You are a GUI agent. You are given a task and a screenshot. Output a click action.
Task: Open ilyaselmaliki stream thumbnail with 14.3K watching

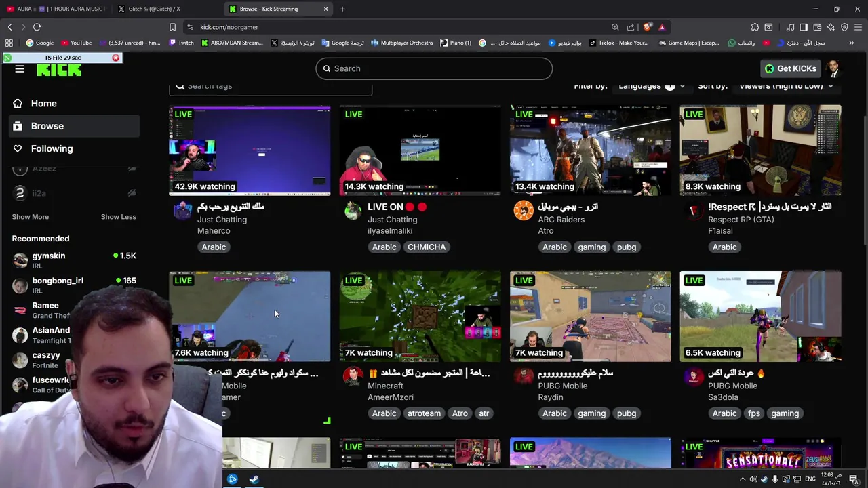(420, 150)
